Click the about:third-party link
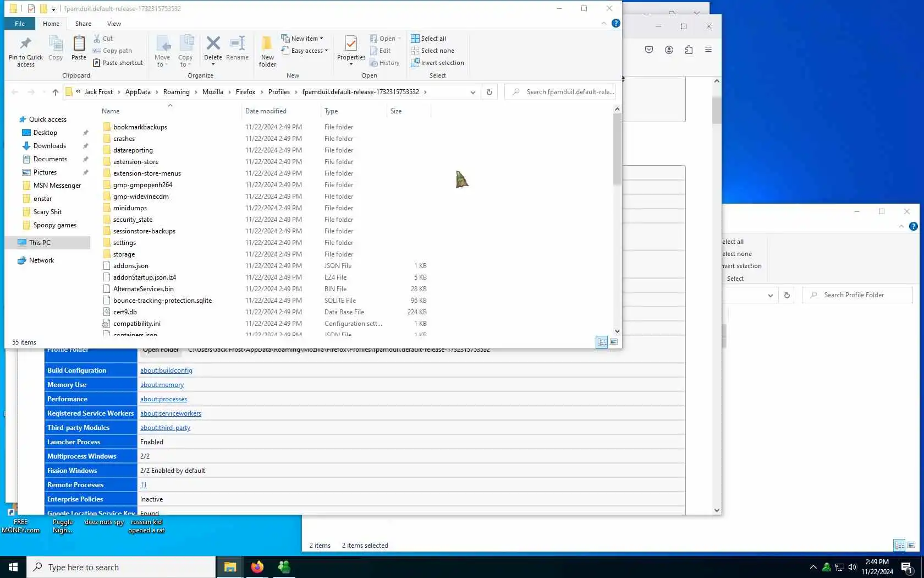Screen dimensions: 924x578 click(165, 428)
